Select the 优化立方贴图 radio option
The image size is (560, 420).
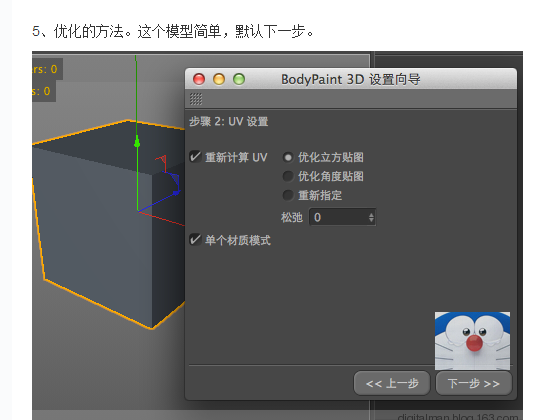[x=288, y=158]
